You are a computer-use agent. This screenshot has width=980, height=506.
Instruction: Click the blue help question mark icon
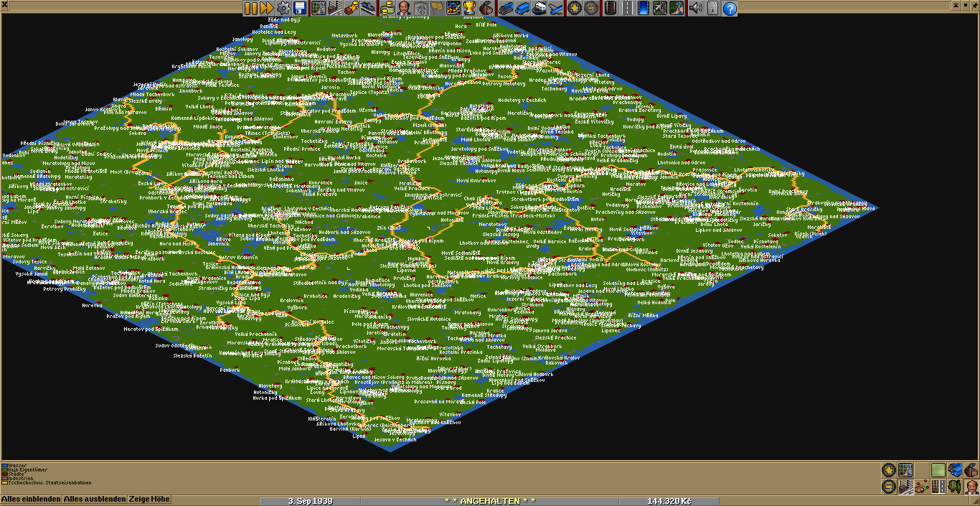click(730, 8)
